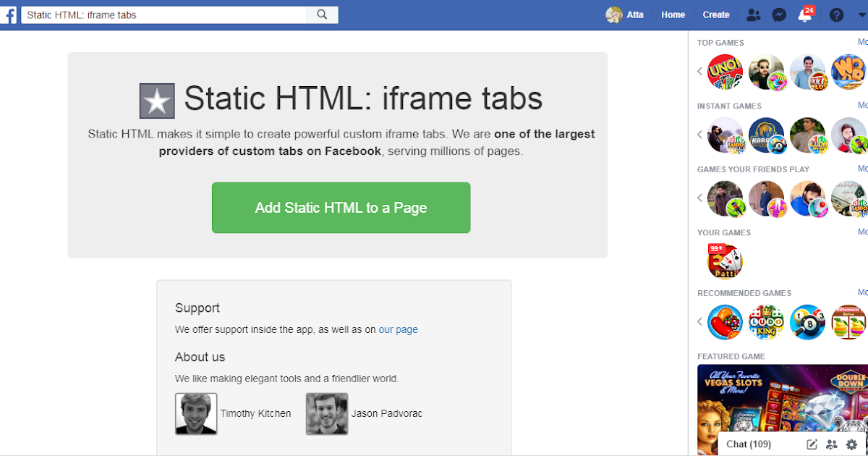The image size is (868, 456).
Task: Click Home in the navigation bar
Action: (673, 14)
